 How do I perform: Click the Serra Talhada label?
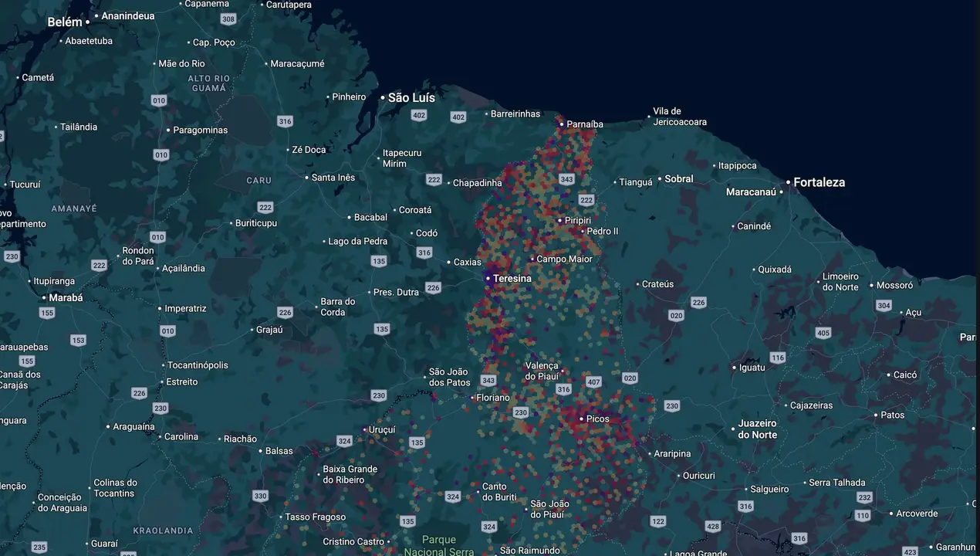pyautogui.click(x=837, y=483)
